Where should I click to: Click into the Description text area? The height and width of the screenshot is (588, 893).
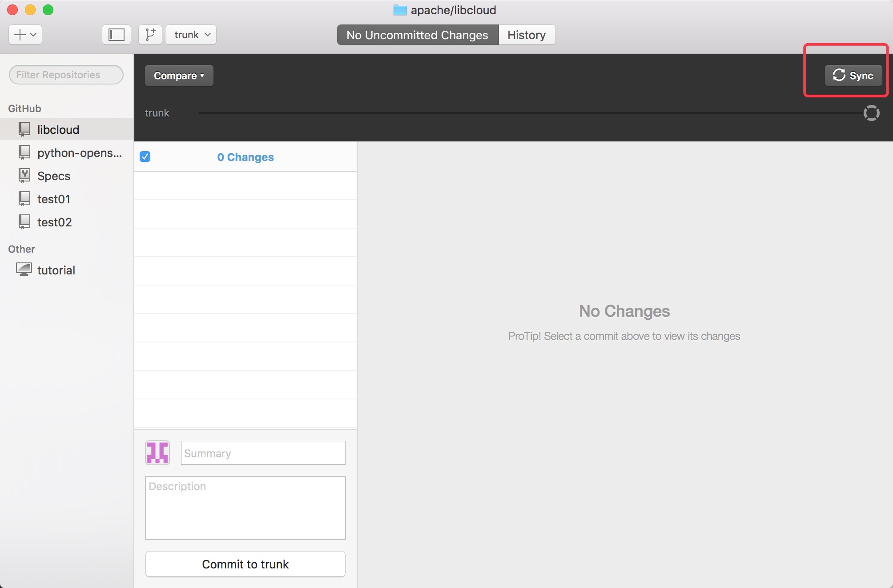tap(245, 508)
